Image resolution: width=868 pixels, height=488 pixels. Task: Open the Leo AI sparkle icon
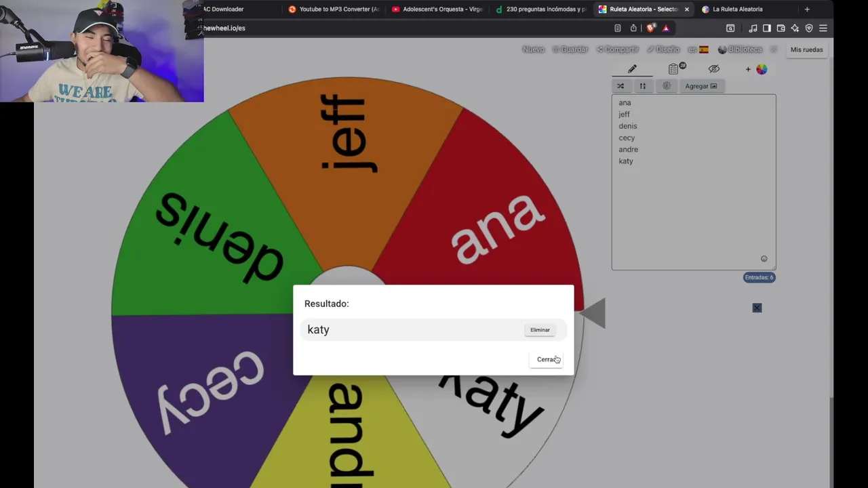click(795, 28)
